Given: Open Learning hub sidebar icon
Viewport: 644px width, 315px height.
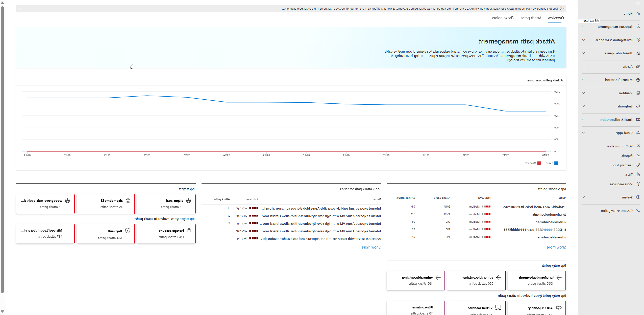Looking at the screenshot, I should (x=638, y=165).
